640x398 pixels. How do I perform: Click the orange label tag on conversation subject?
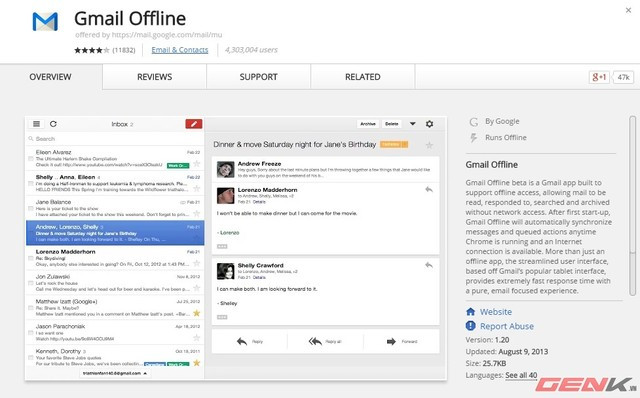tap(394, 145)
